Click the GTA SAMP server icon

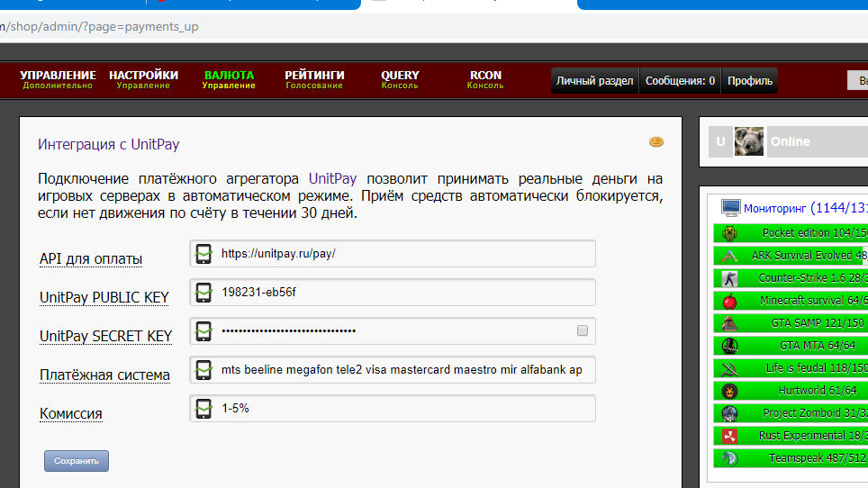point(729,323)
